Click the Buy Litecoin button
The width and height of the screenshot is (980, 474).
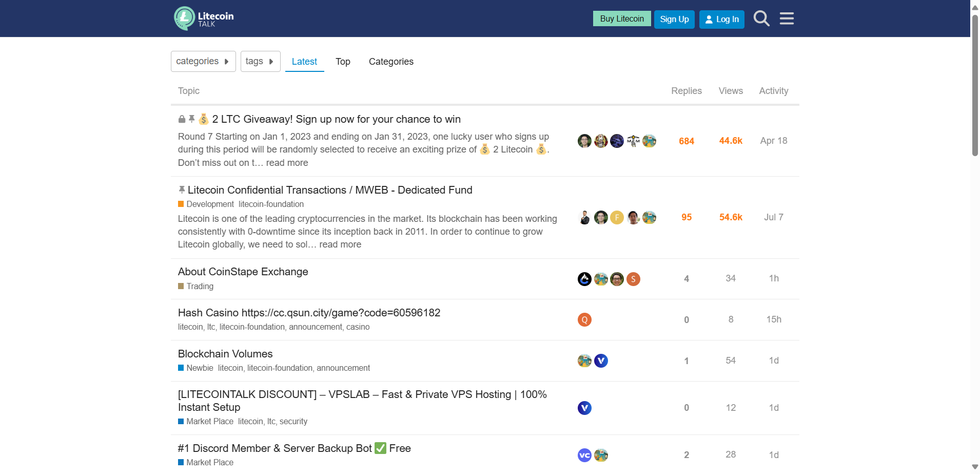click(622, 19)
